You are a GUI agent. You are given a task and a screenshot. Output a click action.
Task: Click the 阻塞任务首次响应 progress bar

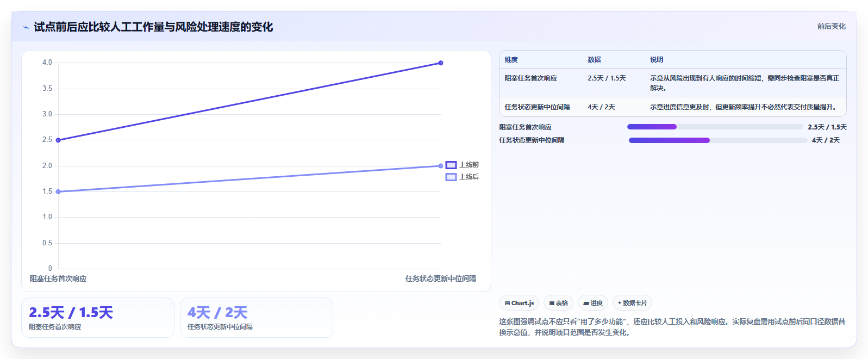click(715, 127)
